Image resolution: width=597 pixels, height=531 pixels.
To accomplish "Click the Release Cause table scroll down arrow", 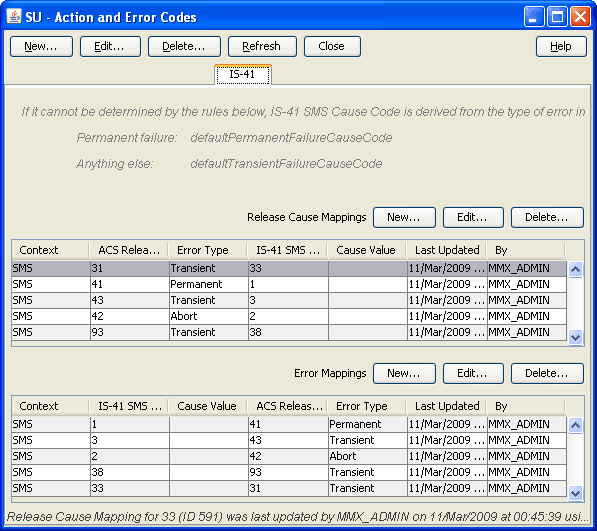I will [575, 337].
